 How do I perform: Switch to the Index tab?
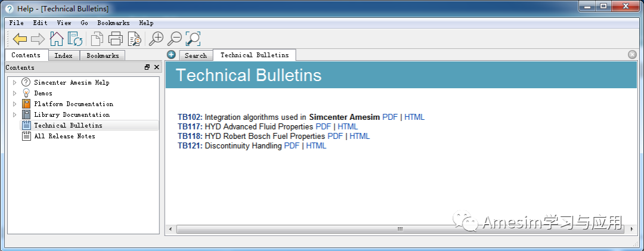pos(64,55)
